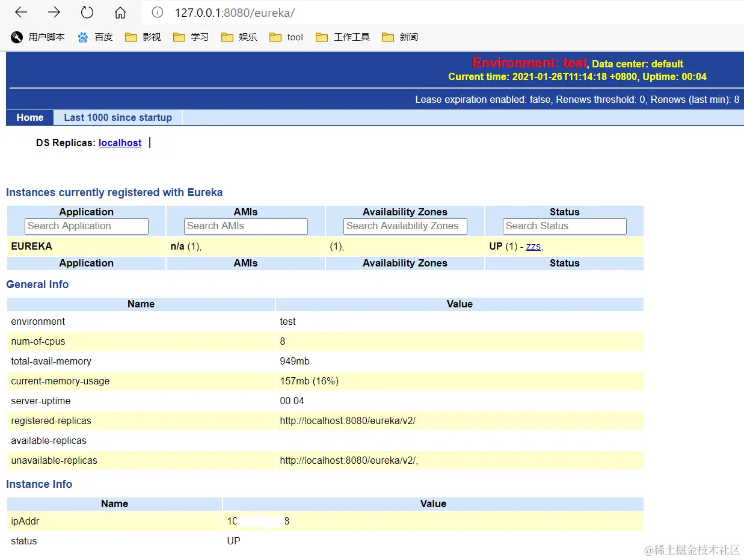This screenshot has width=744, height=560.
Task: Select the Home tab
Action: coord(30,117)
